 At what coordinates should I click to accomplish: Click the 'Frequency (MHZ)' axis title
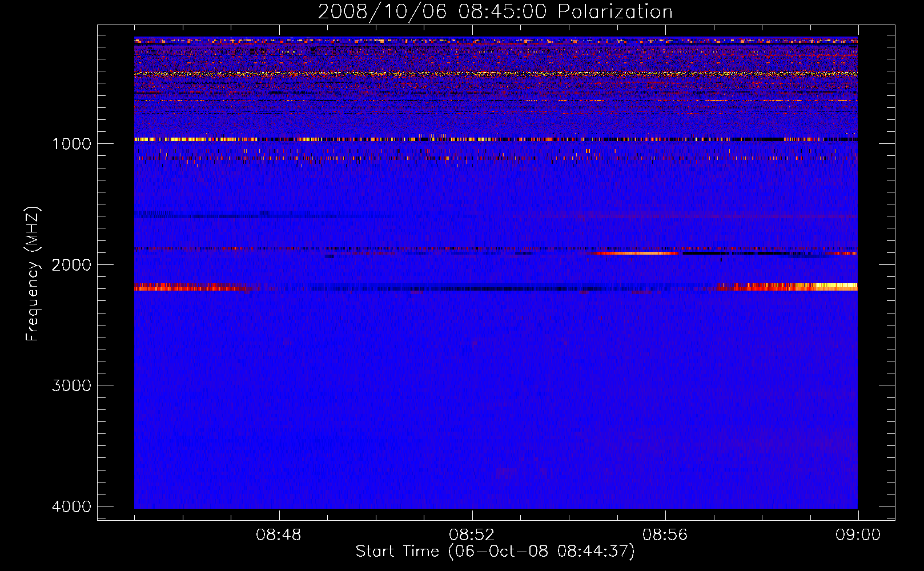point(33,274)
